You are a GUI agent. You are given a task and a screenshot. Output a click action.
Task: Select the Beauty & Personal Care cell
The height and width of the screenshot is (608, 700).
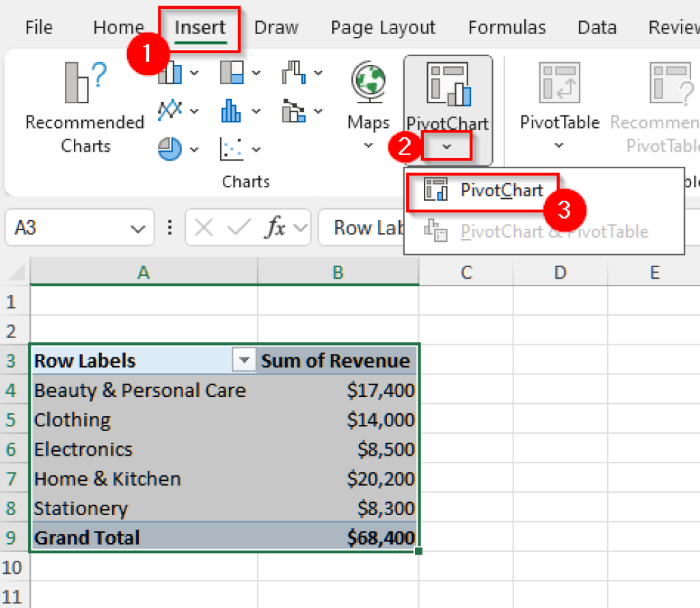point(144,389)
